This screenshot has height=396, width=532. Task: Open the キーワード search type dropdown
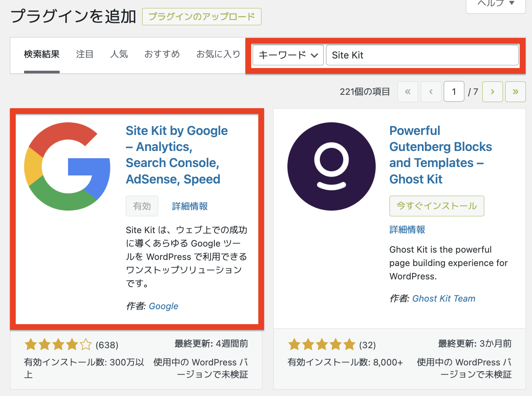tap(288, 55)
